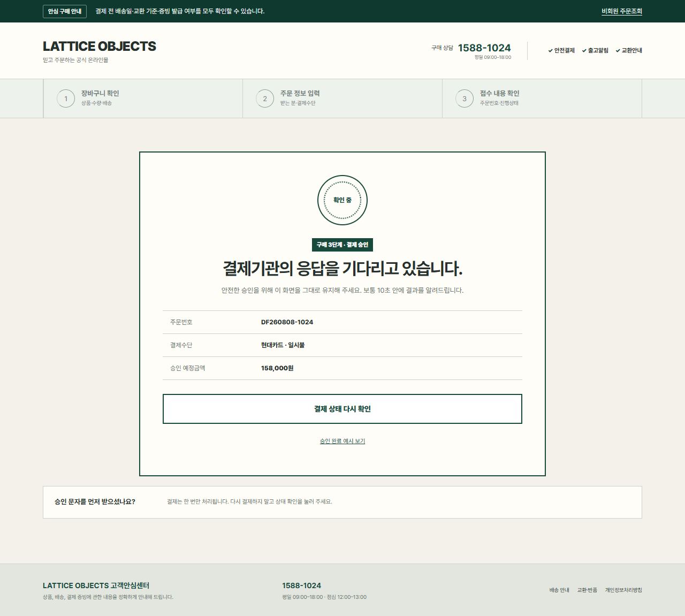Click payment method 현대카드 · 일시불

click(283, 345)
